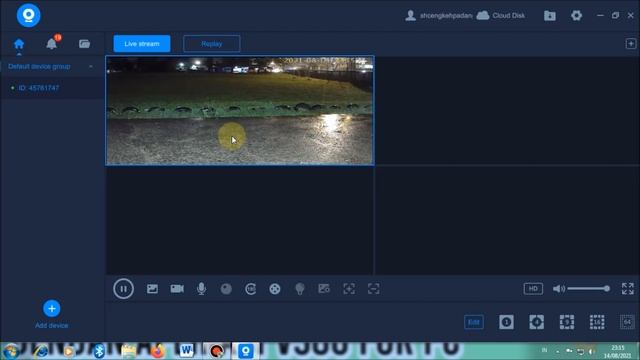Click the 180 rotate view icon

251,289
